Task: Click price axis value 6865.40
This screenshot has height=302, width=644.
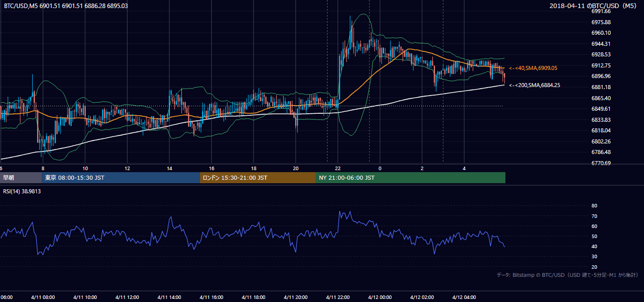Action: click(x=601, y=98)
